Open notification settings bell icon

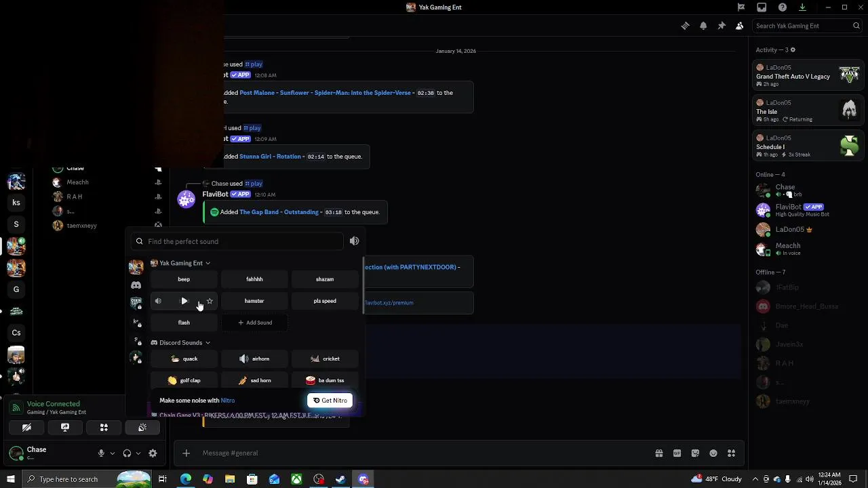pos(703,26)
